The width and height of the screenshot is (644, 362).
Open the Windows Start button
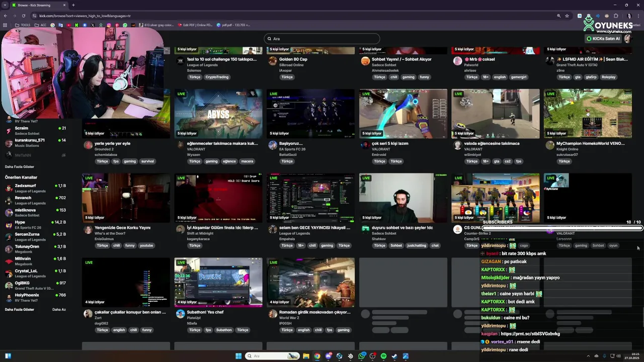click(239, 356)
